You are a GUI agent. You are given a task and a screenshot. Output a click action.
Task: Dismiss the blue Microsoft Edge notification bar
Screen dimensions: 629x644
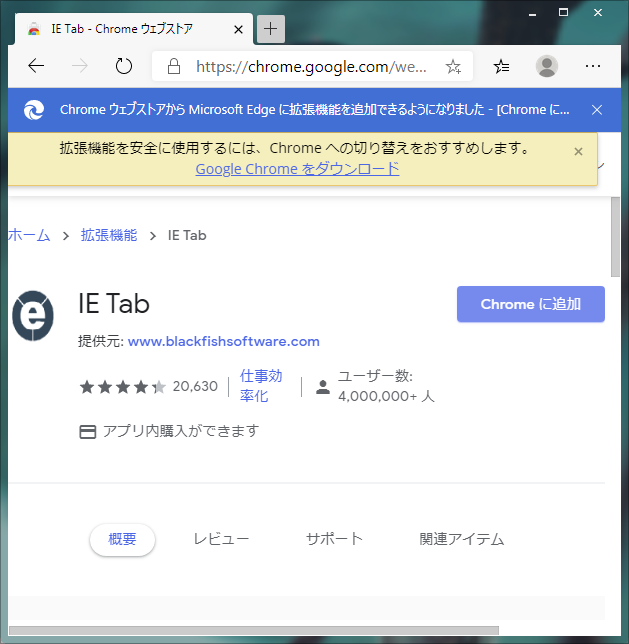(x=597, y=110)
